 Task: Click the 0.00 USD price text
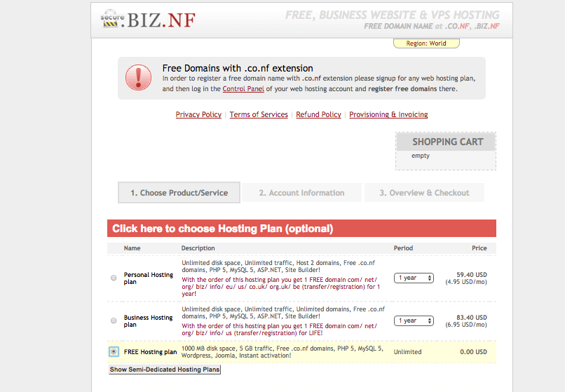pyautogui.click(x=473, y=351)
